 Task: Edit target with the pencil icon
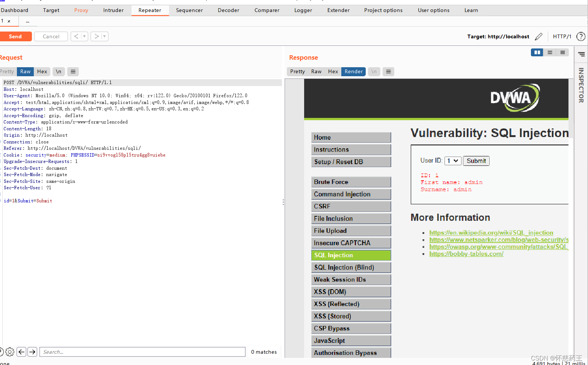coord(538,36)
